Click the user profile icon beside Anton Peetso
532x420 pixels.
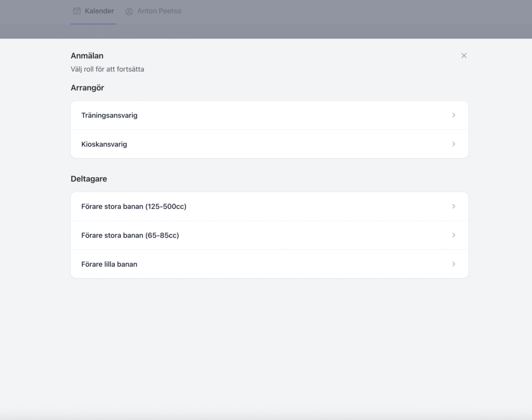pyautogui.click(x=129, y=11)
